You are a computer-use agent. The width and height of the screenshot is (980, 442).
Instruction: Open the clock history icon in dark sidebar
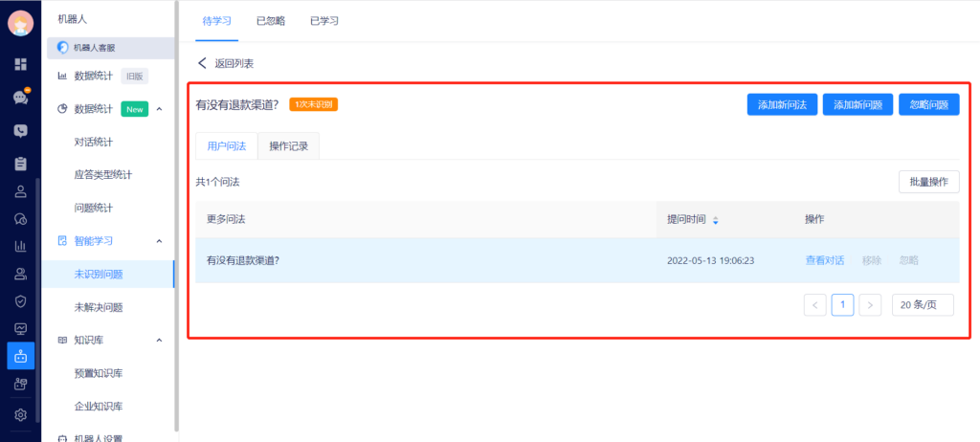click(21, 219)
